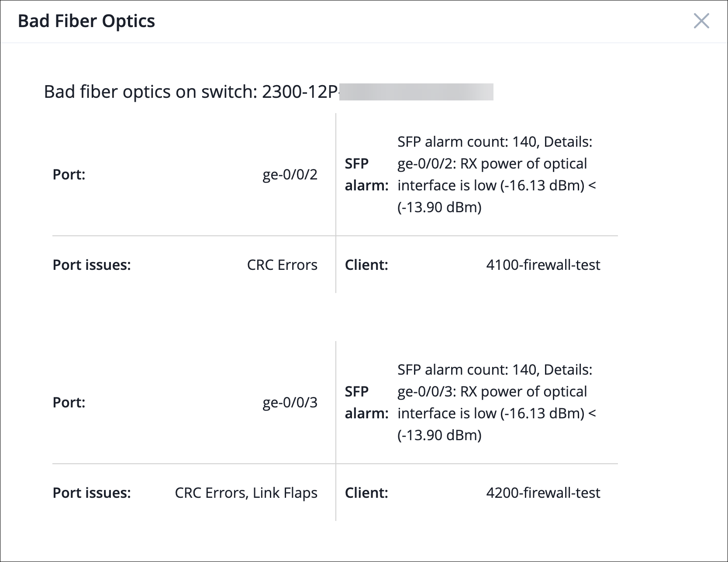
Task: Click the CRC Errors port issue
Action: pos(282,265)
